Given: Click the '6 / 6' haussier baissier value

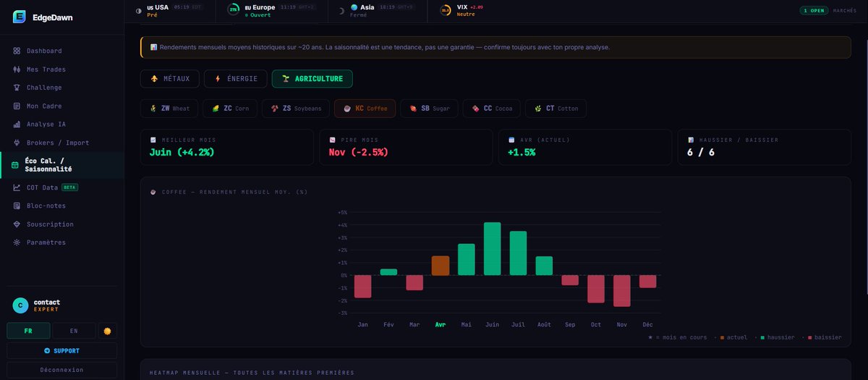Looking at the screenshot, I should (x=701, y=153).
